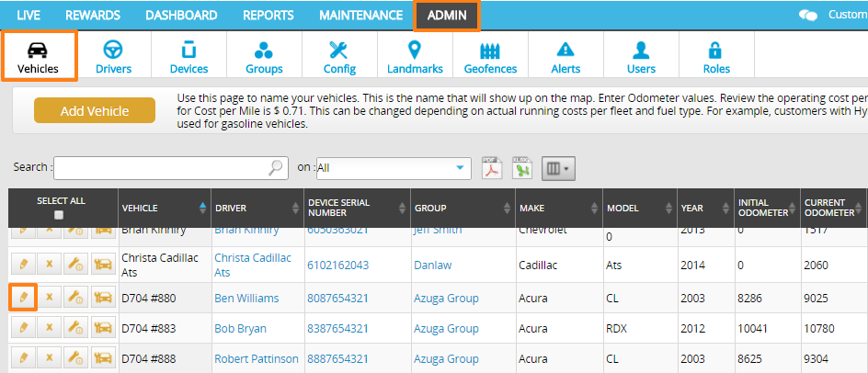Viewport: 868px width, 373px height.
Task: Open maintenance wrench for D704 #888
Action: click(x=75, y=358)
